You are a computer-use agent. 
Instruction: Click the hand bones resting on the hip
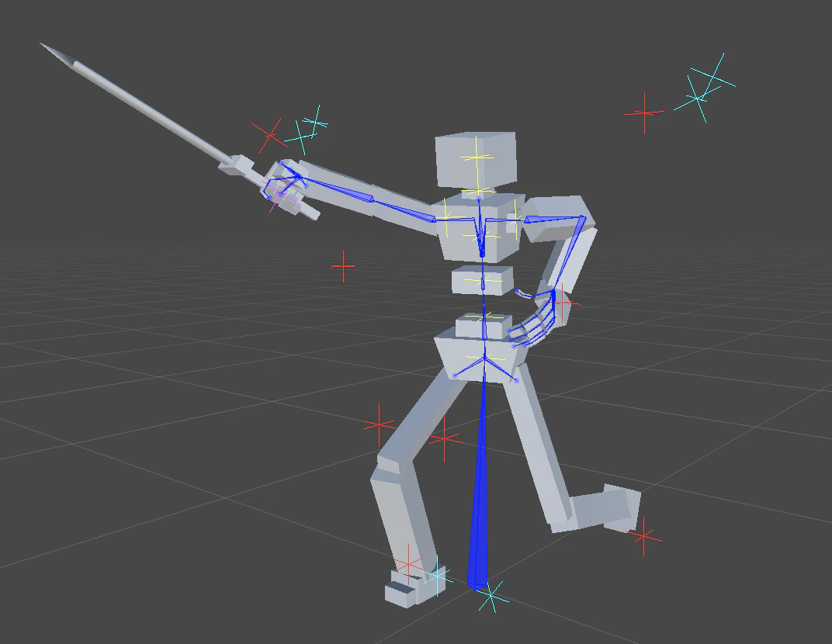(x=532, y=318)
